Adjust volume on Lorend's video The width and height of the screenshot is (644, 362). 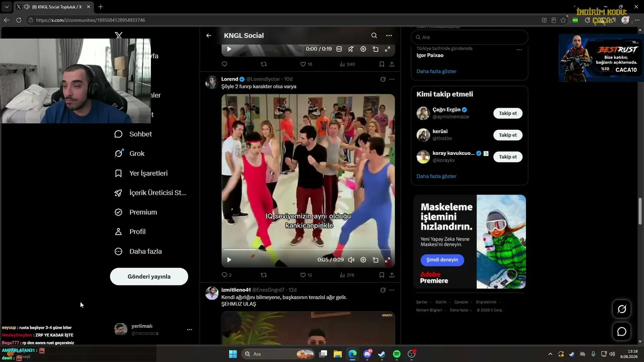[351, 260]
